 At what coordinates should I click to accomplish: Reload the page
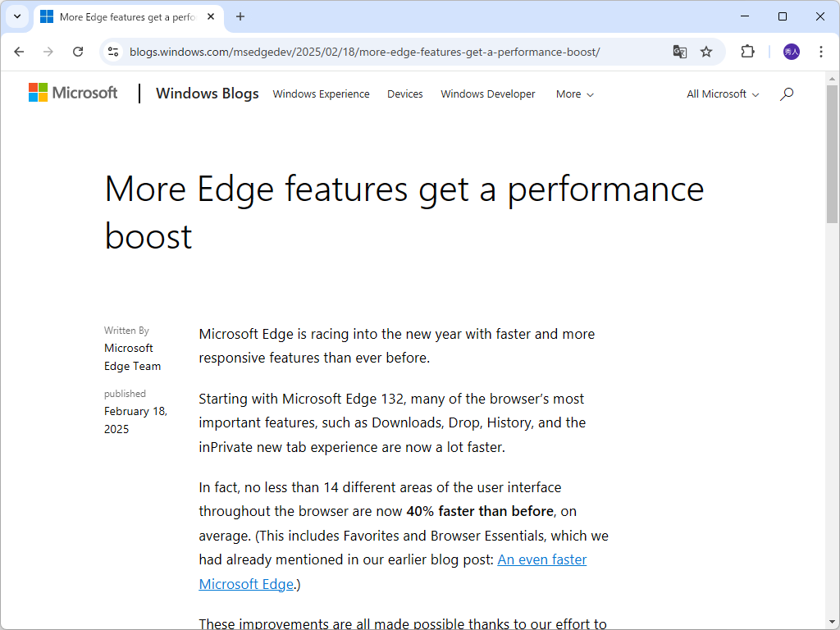coord(78,51)
